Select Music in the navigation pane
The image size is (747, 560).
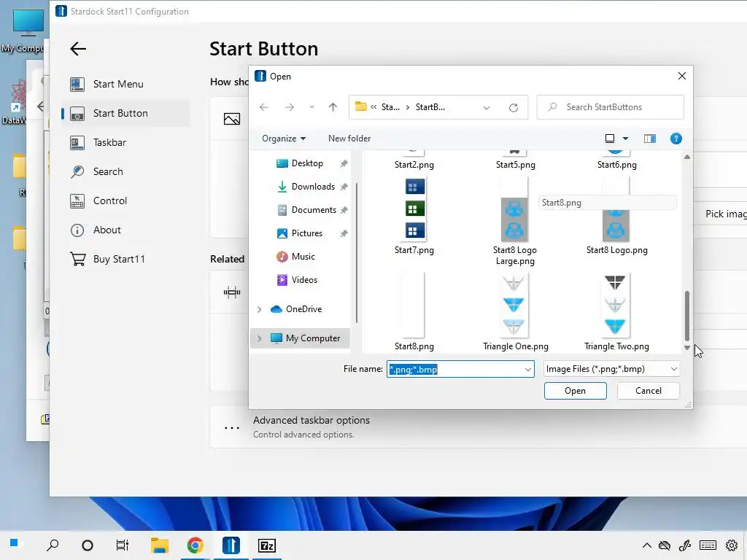pyautogui.click(x=303, y=257)
